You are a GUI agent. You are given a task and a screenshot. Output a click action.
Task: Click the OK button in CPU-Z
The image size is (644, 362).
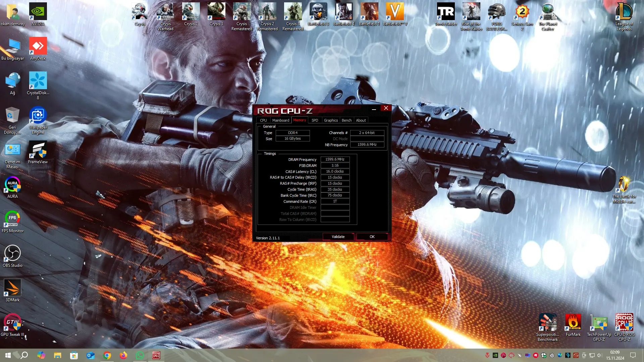click(x=372, y=237)
